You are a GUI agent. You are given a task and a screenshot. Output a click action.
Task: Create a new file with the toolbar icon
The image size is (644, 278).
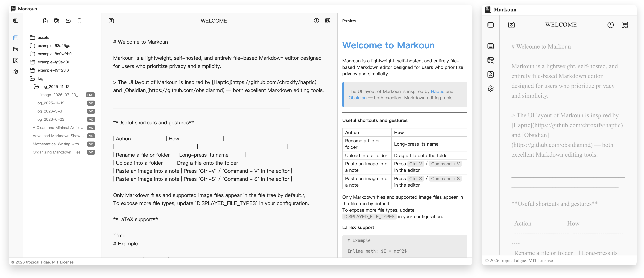click(45, 21)
